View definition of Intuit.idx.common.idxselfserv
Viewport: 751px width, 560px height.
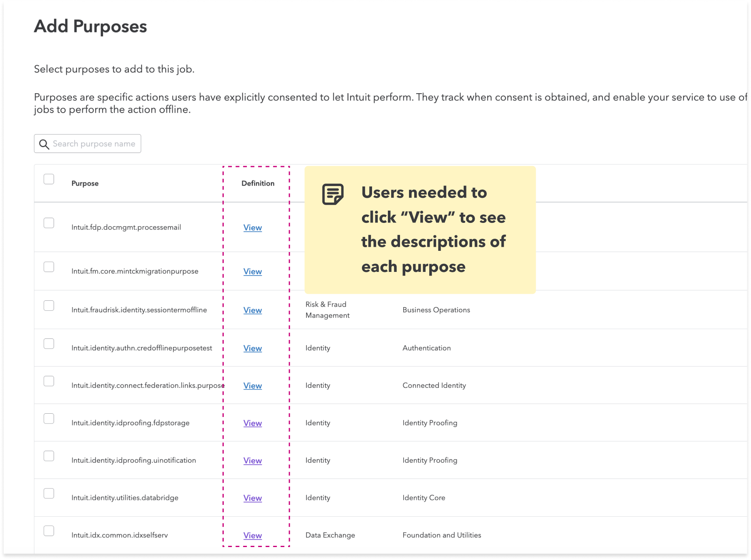point(252,535)
